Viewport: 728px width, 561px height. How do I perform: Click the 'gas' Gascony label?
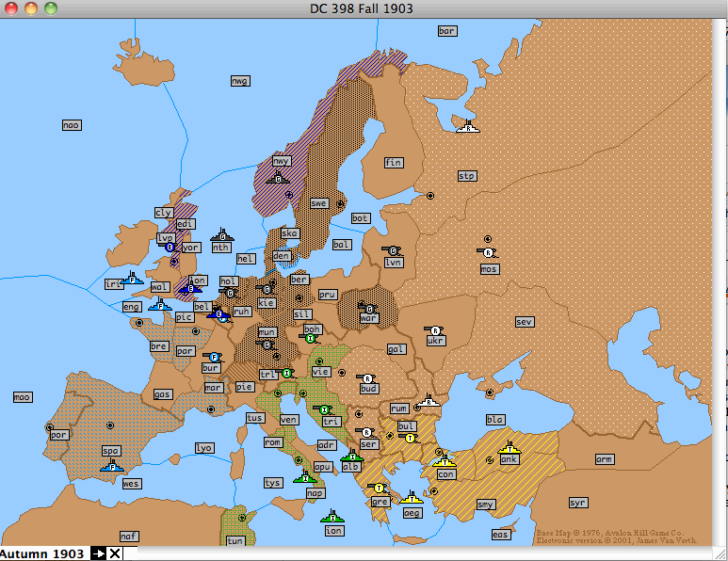pyautogui.click(x=163, y=394)
